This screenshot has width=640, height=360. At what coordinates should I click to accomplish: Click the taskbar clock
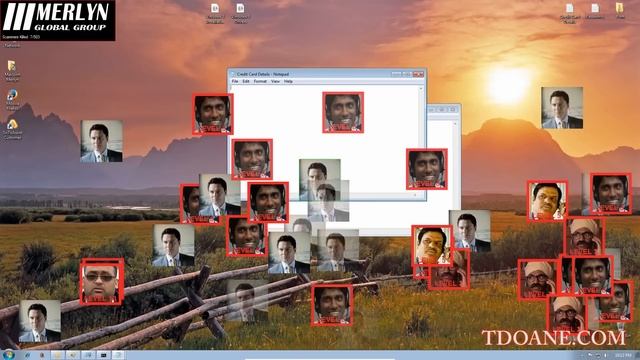pyautogui.click(x=624, y=355)
